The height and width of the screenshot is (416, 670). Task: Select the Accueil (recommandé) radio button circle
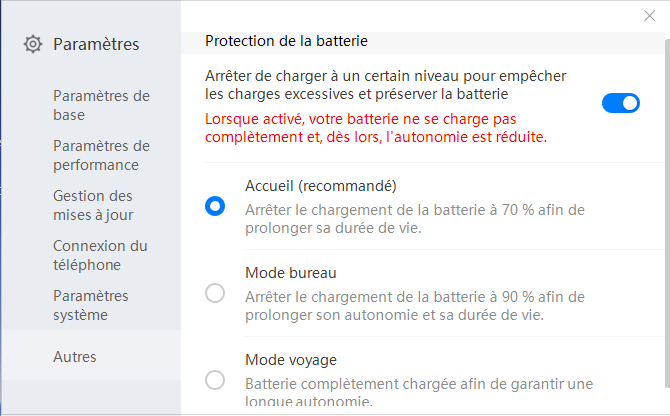tap(215, 206)
